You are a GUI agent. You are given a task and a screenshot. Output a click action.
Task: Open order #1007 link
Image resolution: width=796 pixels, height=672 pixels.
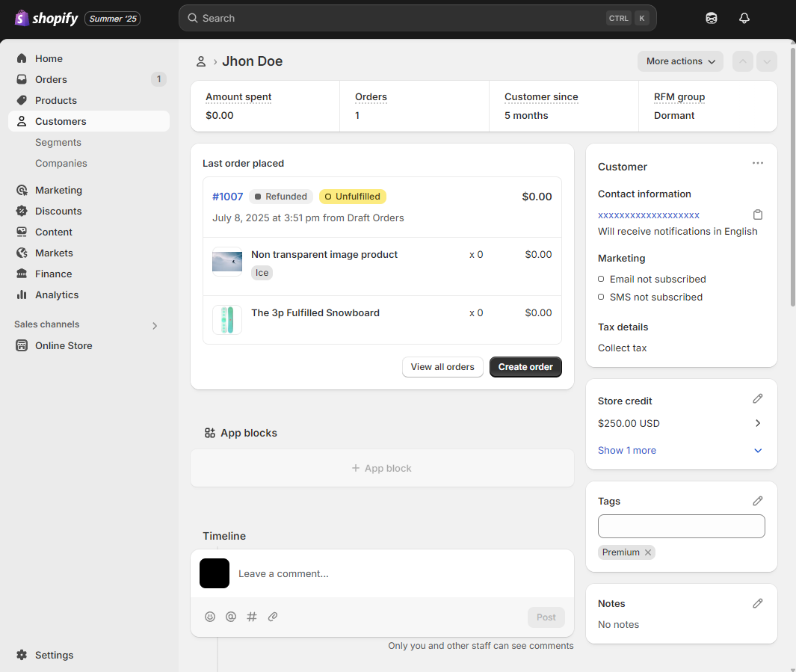[227, 197]
